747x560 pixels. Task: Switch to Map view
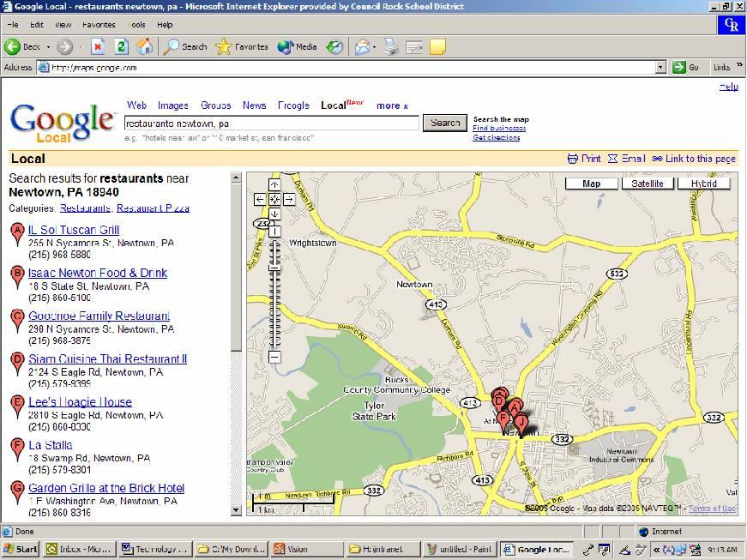(x=591, y=184)
